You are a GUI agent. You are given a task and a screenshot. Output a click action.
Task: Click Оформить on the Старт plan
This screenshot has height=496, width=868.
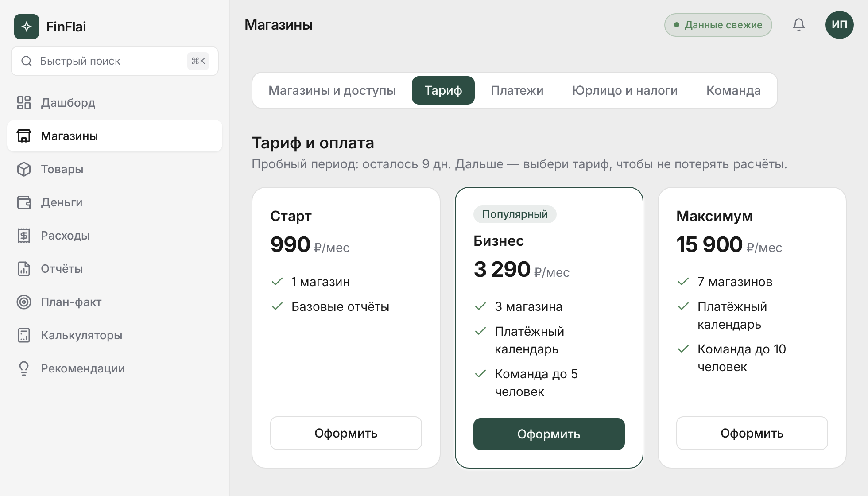[x=346, y=433]
